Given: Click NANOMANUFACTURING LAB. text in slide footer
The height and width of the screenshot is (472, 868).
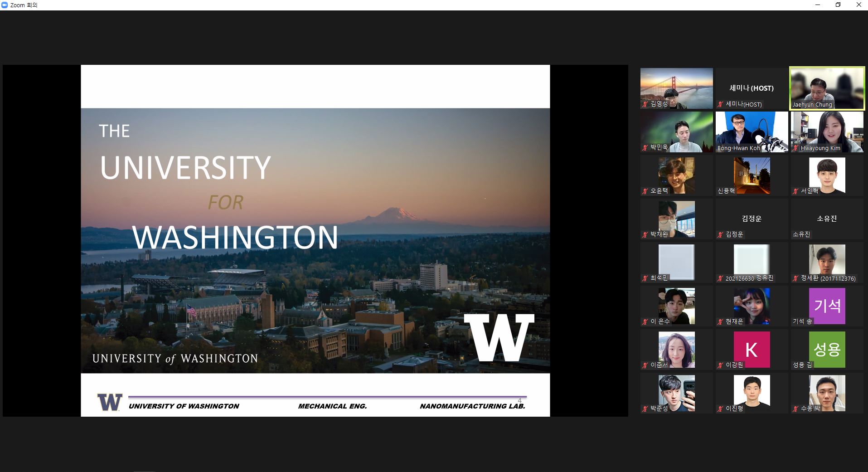Looking at the screenshot, I should tap(472, 406).
